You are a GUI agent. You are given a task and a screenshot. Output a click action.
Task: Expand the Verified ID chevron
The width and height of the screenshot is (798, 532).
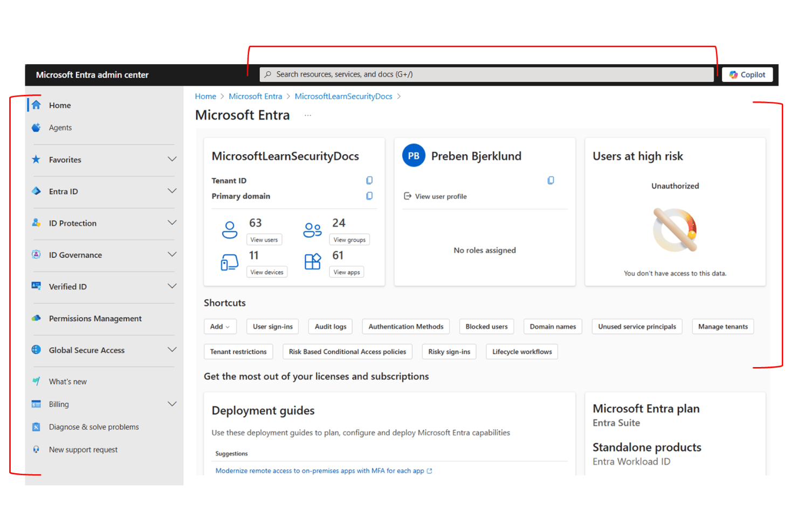click(172, 286)
